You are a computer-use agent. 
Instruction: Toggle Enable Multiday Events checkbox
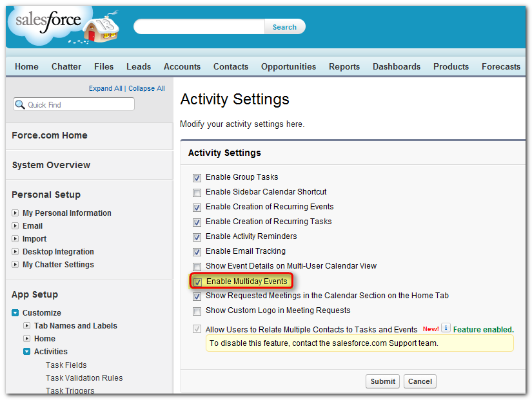click(197, 281)
